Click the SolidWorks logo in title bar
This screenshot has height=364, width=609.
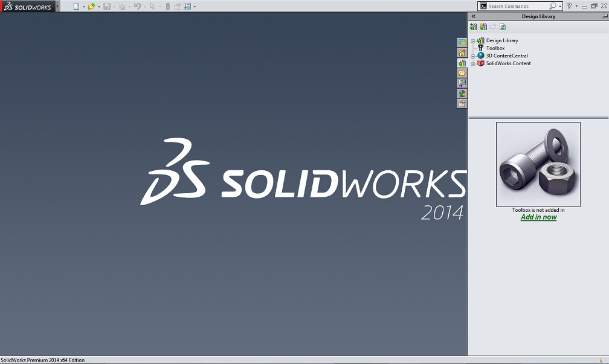27,6
